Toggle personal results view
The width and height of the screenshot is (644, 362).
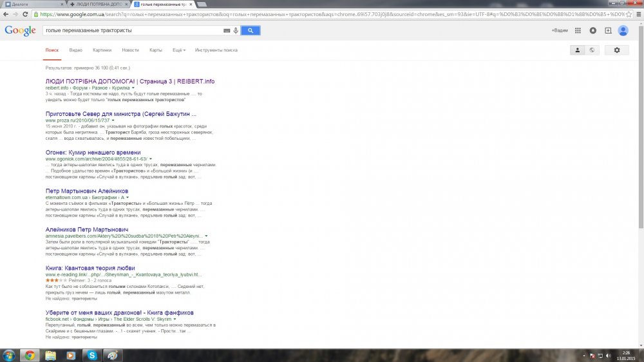578,50
